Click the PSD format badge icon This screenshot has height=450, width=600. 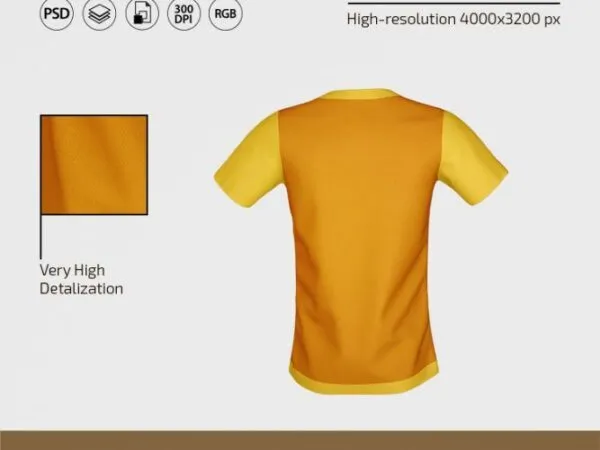[x=57, y=14]
